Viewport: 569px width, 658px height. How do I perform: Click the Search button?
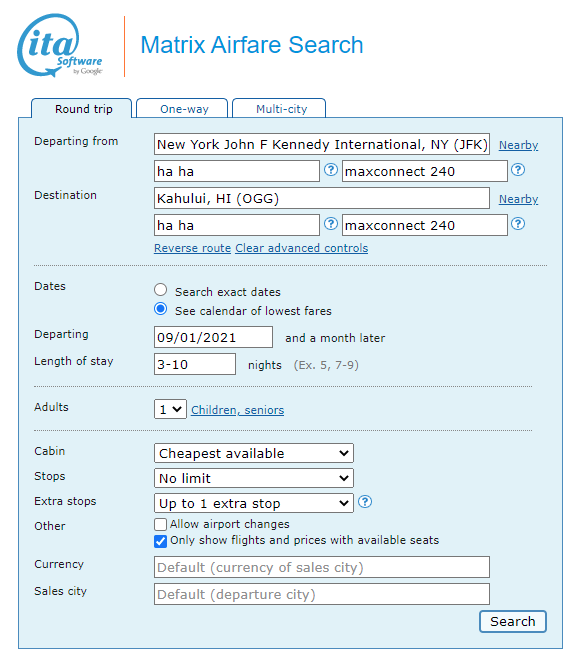point(513,621)
